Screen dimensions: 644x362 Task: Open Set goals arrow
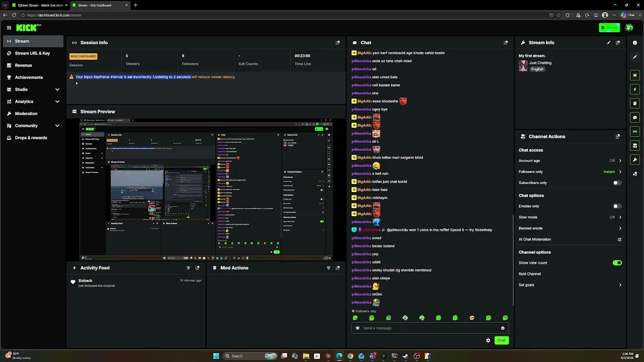(620, 285)
